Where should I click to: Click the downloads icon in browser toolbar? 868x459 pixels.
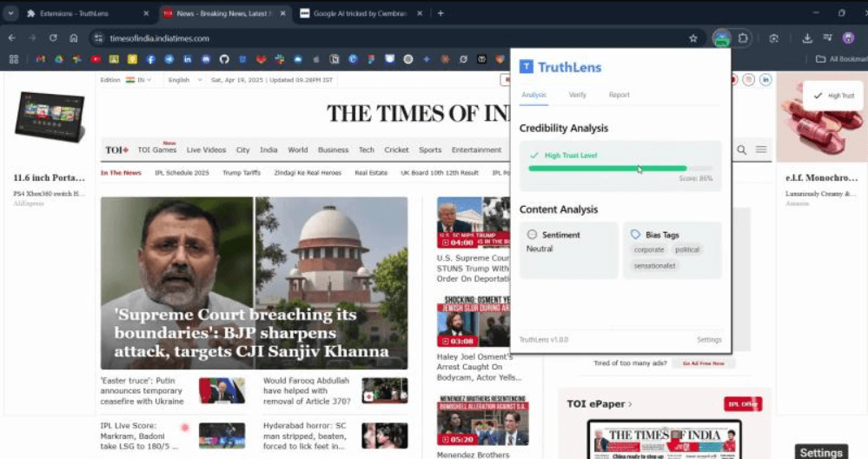[806, 38]
